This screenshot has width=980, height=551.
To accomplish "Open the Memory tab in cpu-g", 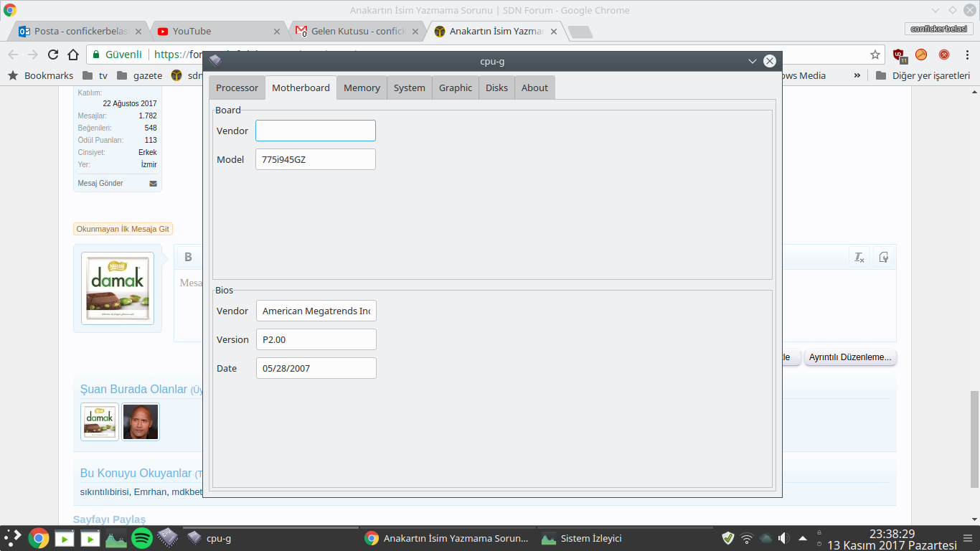I will pos(362,88).
